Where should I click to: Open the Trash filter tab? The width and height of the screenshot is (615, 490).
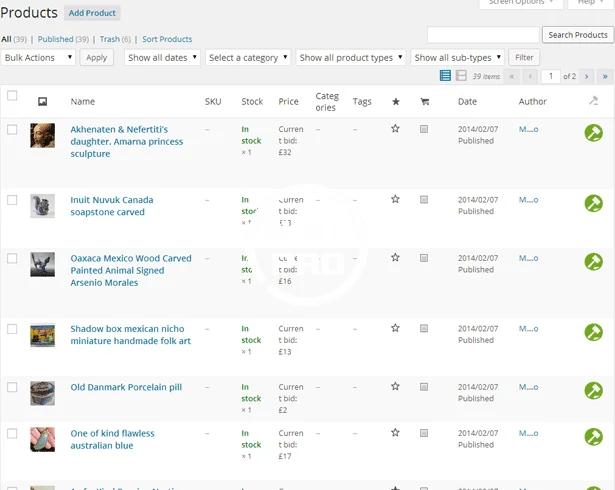(109, 39)
